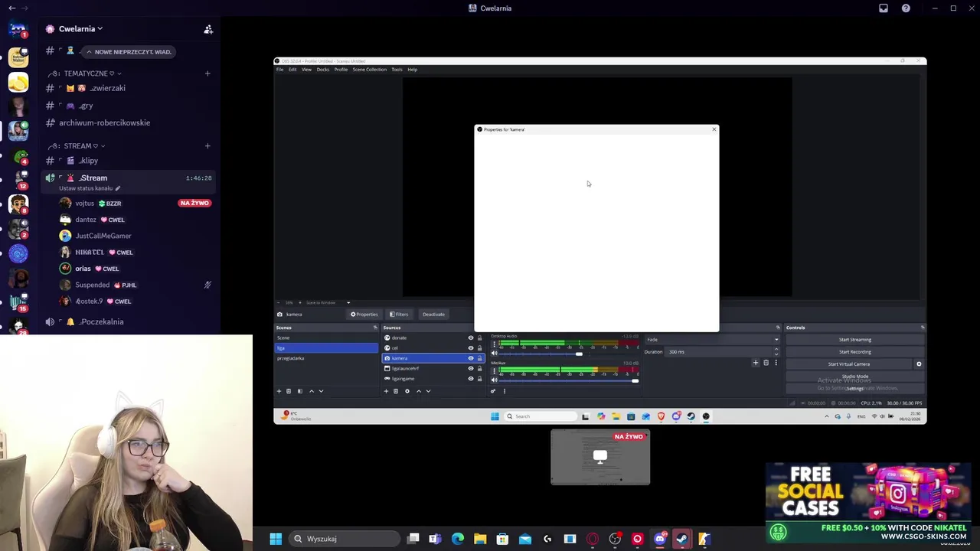Open the Tools menu in OBS

[x=397, y=70]
